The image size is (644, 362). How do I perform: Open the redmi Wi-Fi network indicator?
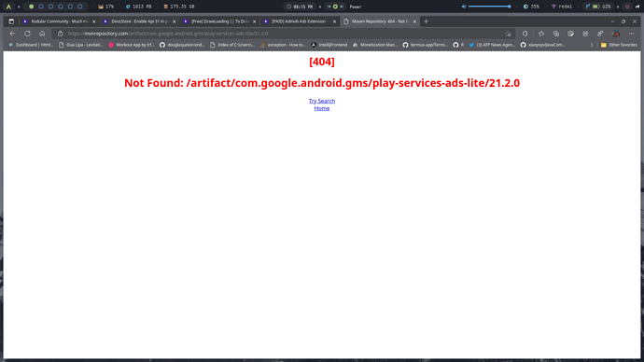pyautogui.click(x=562, y=7)
